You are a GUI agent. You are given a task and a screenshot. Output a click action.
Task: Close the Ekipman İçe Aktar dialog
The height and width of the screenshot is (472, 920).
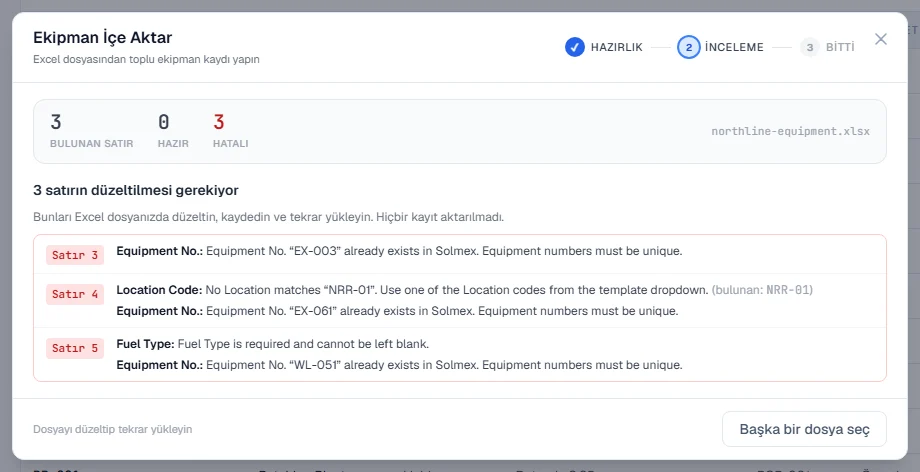click(881, 39)
